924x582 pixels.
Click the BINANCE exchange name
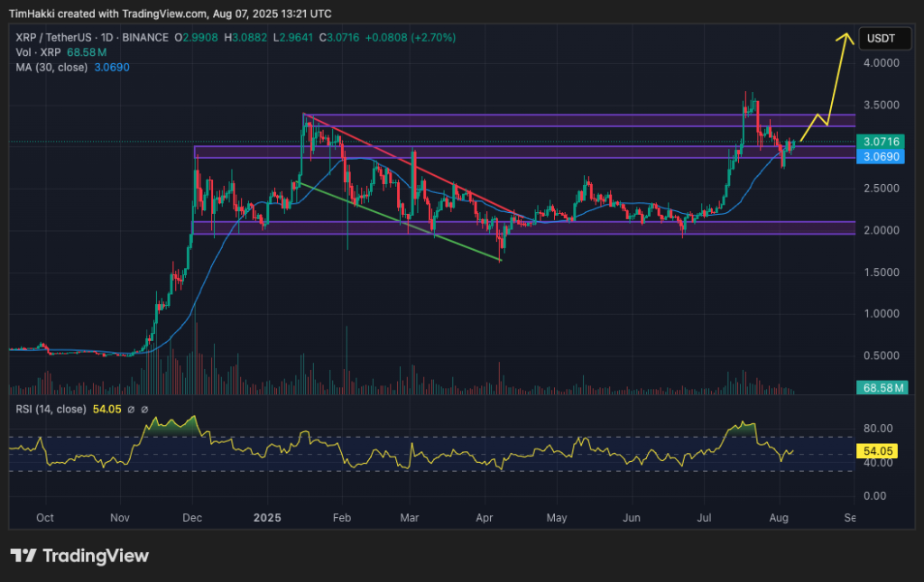[144, 37]
